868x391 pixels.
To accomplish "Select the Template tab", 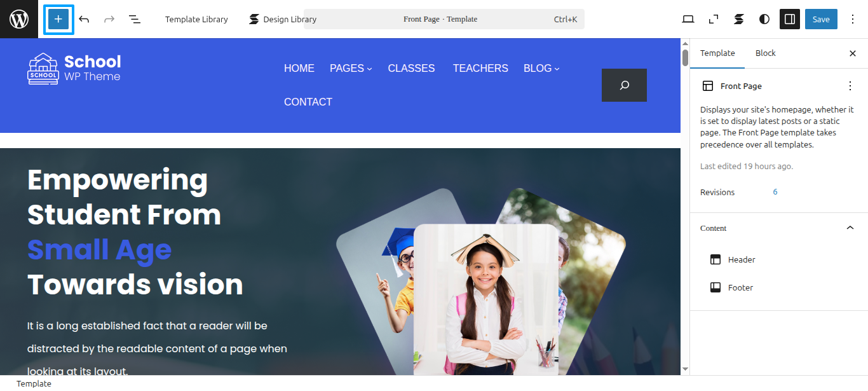I will pyautogui.click(x=717, y=53).
